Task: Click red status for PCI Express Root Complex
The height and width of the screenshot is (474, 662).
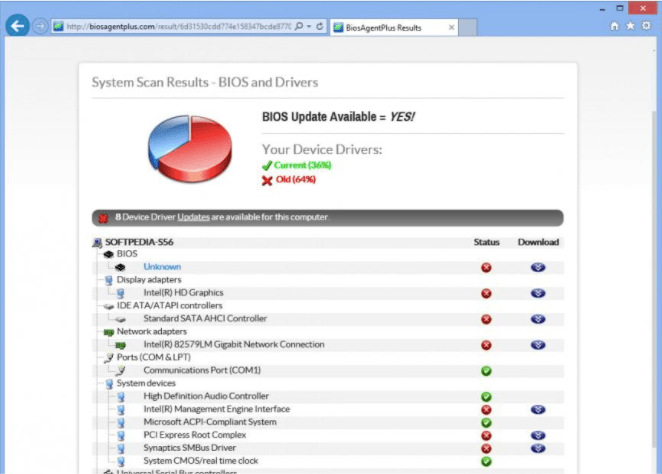Action: click(x=486, y=436)
